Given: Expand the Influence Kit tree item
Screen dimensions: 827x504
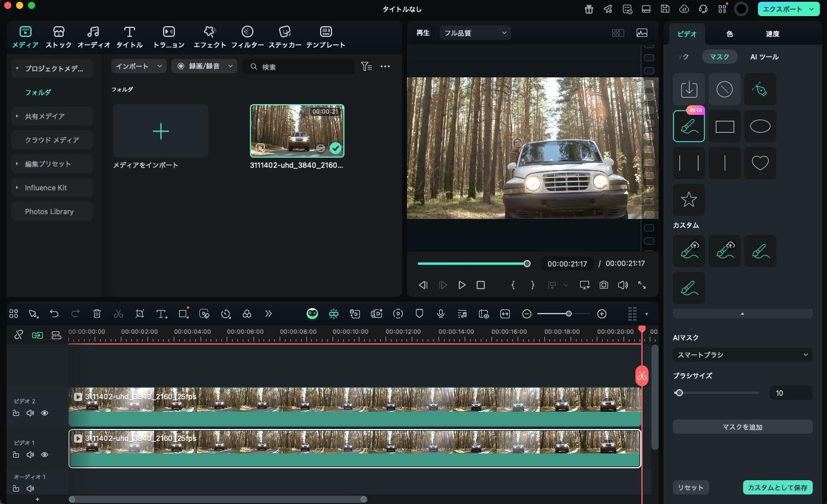Looking at the screenshot, I should click(17, 187).
